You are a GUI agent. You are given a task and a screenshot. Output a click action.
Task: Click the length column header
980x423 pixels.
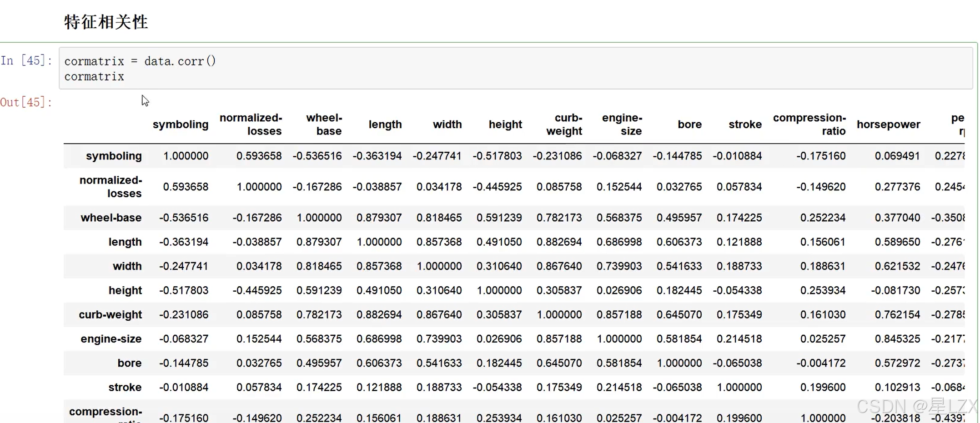[385, 124]
